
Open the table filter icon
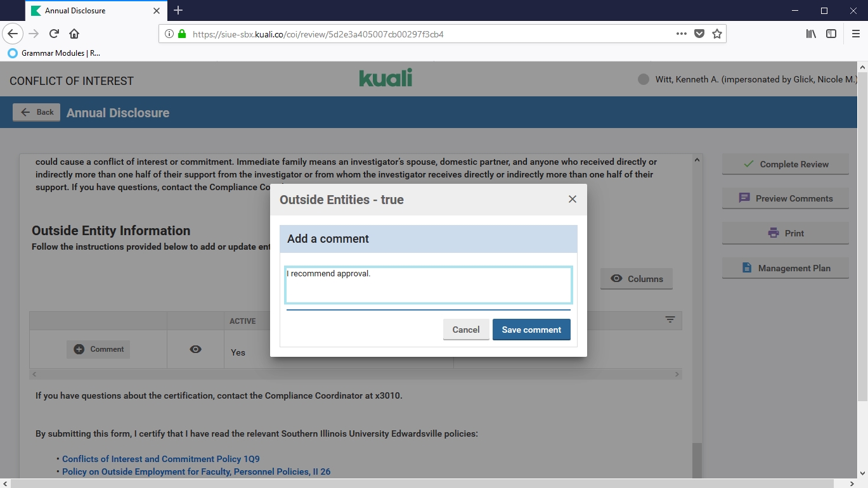click(670, 320)
